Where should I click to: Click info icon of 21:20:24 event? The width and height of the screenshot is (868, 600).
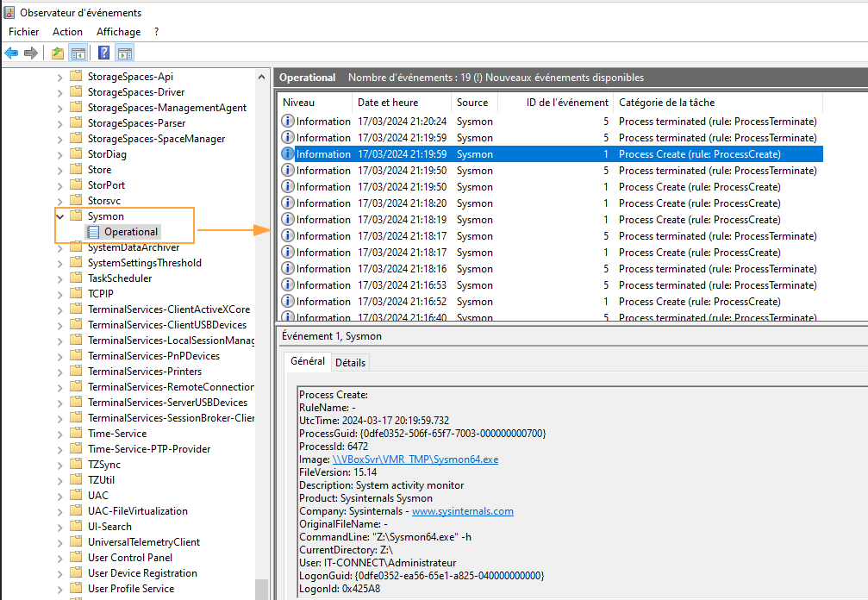[288, 122]
